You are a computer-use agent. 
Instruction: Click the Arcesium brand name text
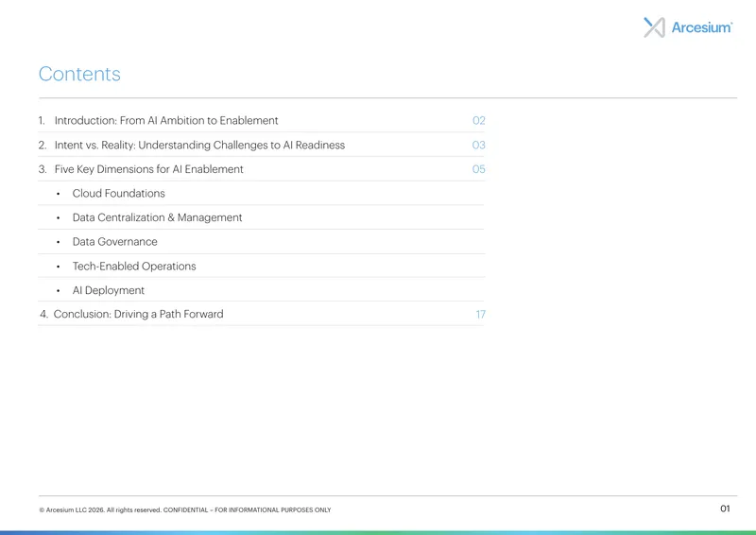702,27
